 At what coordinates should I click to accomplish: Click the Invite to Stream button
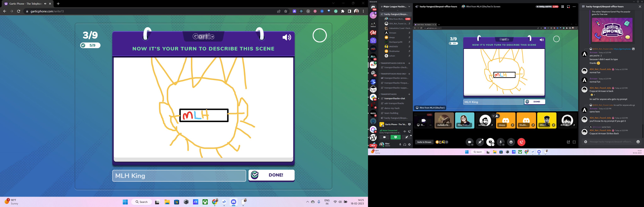pos(424,142)
